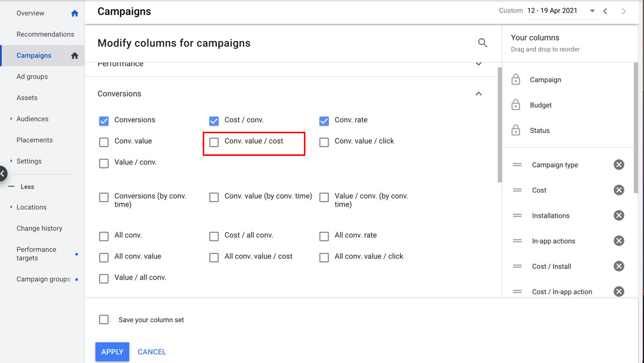Expand the Locations sidebar item
The height and width of the screenshot is (363, 644).
point(11,207)
